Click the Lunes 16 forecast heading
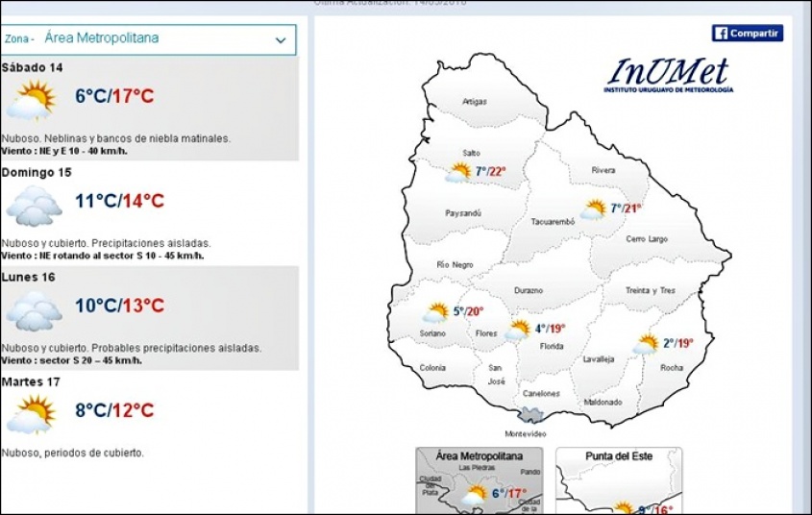Screen dimensions: 812x515 (29, 277)
